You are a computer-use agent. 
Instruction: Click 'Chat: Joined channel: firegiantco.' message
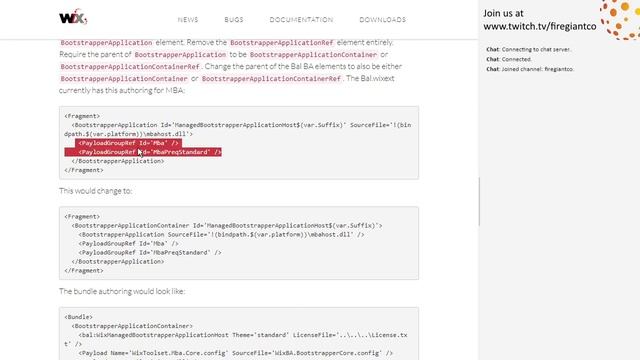coord(530,69)
